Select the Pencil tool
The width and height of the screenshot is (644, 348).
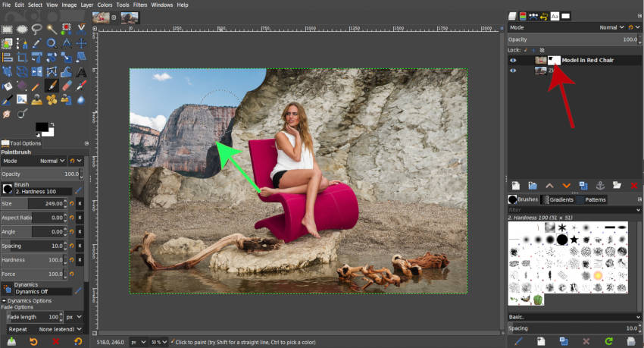(36, 86)
